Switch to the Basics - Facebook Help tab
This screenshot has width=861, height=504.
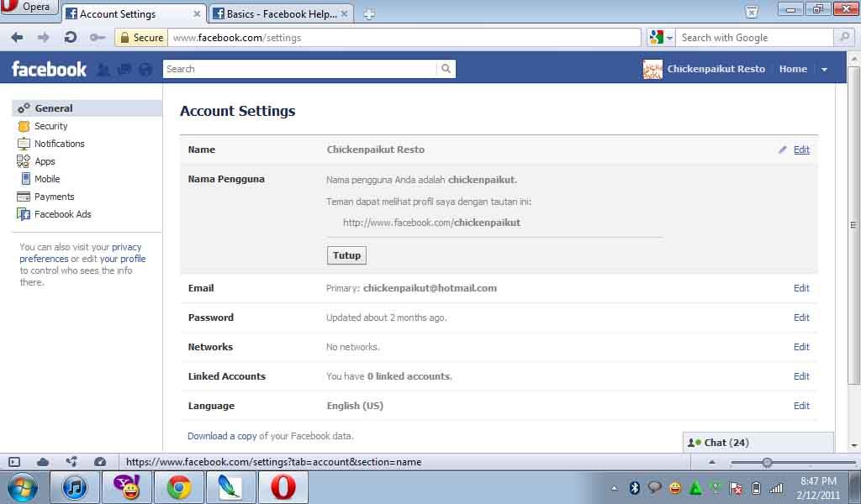280,13
